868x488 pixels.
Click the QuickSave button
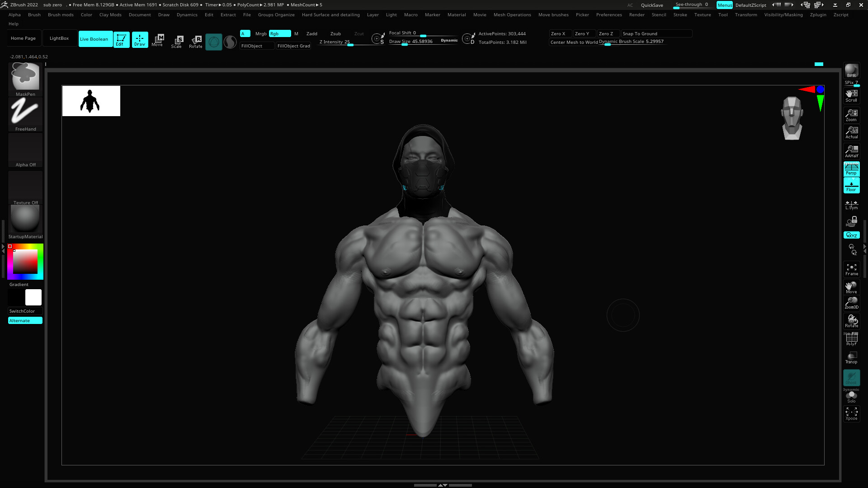tap(651, 5)
